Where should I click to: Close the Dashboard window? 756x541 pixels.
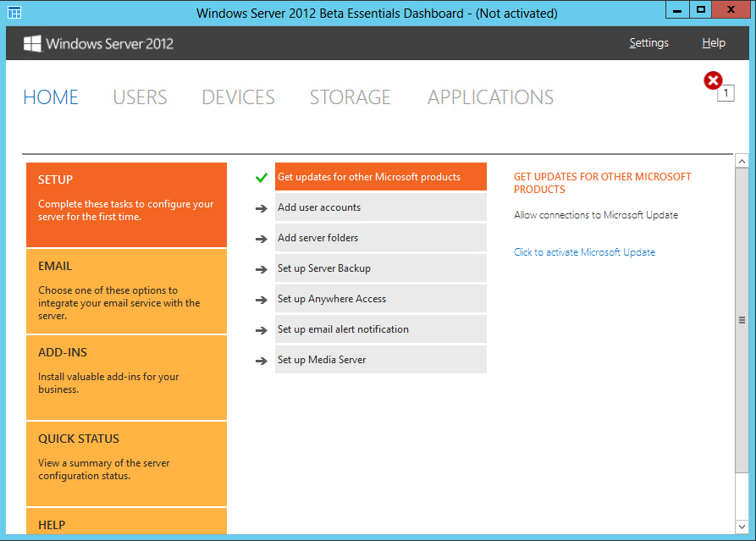click(731, 10)
